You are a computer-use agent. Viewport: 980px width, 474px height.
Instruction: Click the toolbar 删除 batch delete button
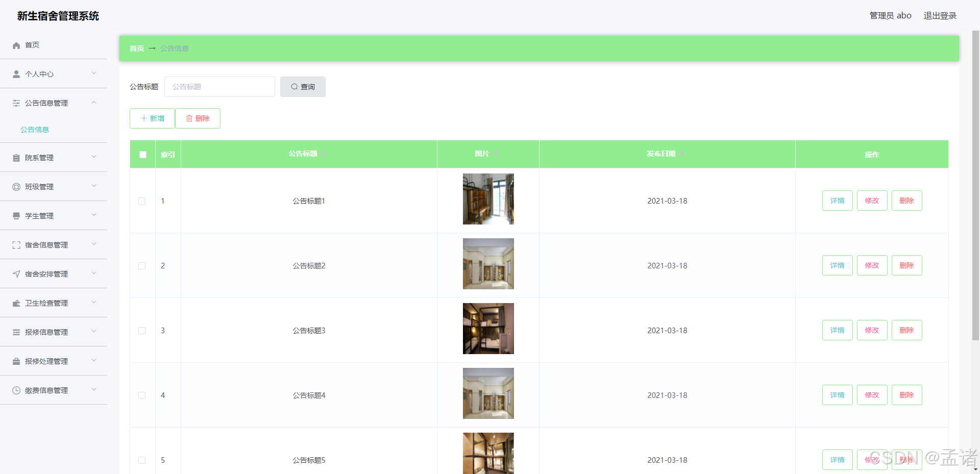pyautogui.click(x=198, y=118)
